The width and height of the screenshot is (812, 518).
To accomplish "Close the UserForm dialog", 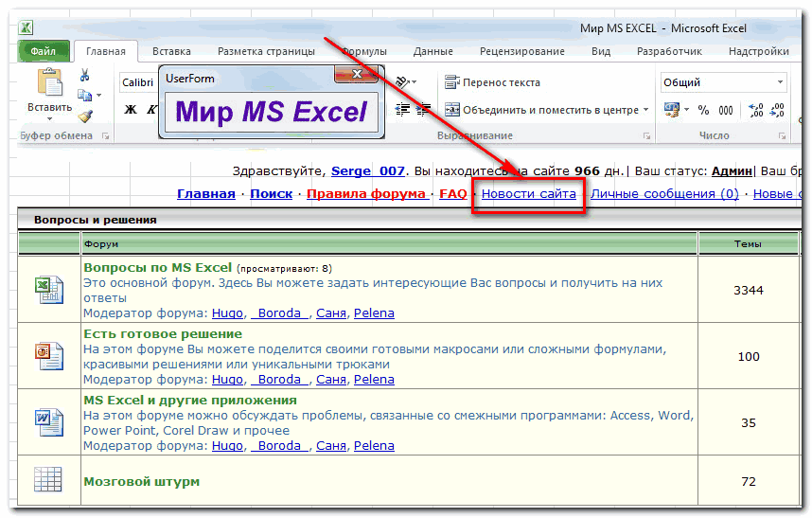I will (356, 74).
